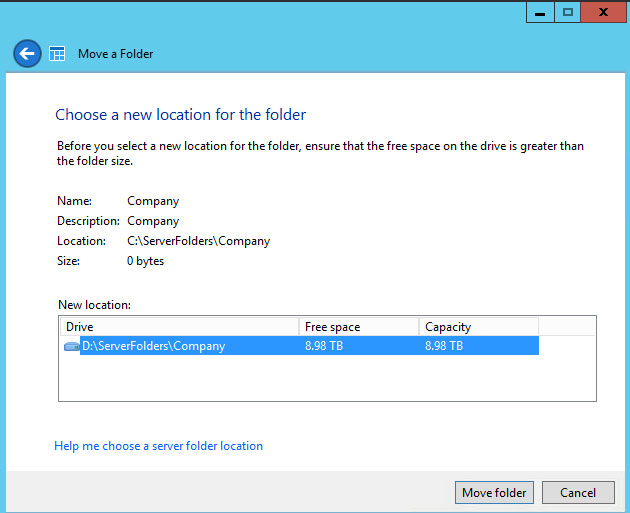Click the empty area in the New location list
This screenshot has width=630, height=513.
point(326,380)
